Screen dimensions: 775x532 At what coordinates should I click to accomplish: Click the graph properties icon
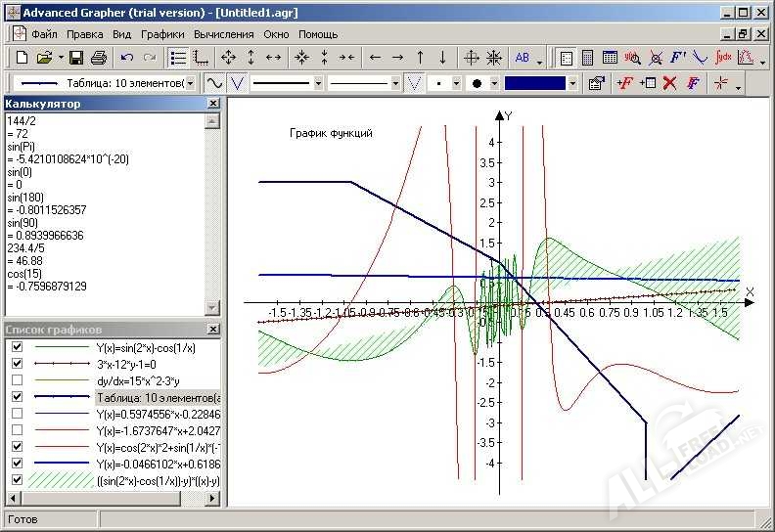point(595,83)
